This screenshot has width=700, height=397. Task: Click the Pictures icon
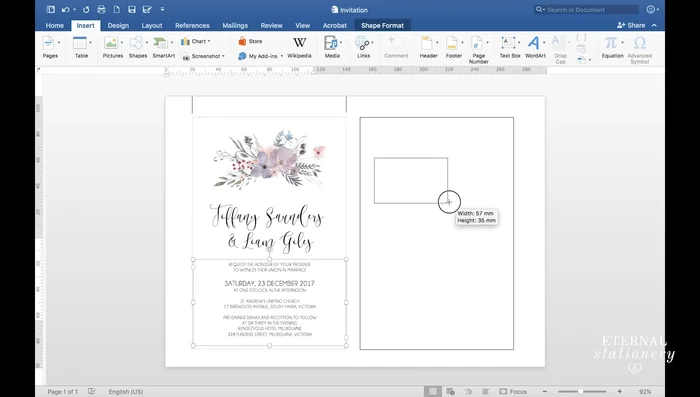pyautogui.click(x=111, y=43)
